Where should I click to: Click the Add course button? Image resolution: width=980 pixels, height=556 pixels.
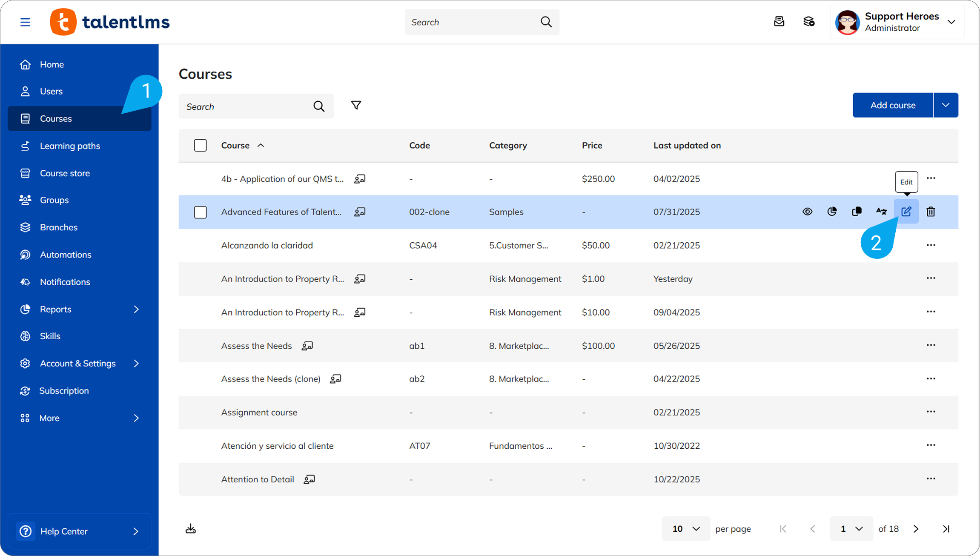tap(893, 105)
